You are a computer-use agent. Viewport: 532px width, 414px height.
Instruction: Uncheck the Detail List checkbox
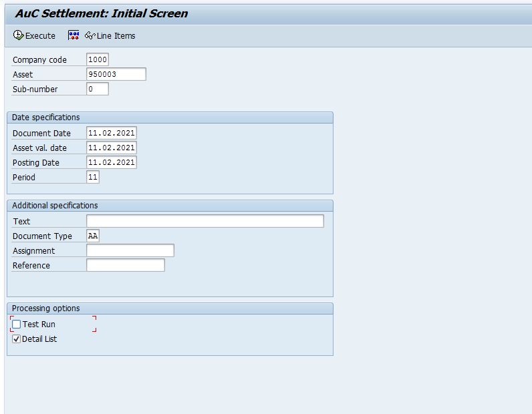point(16,339)
